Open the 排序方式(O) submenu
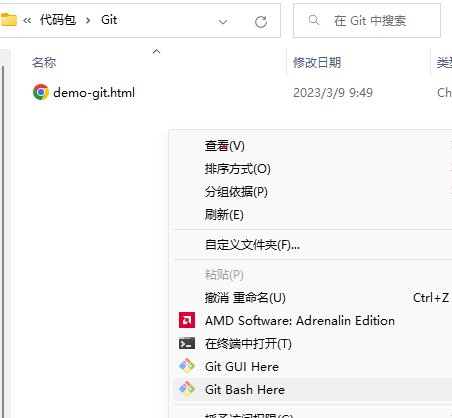This screenshot has height=418, width=452. click(312, 169)
